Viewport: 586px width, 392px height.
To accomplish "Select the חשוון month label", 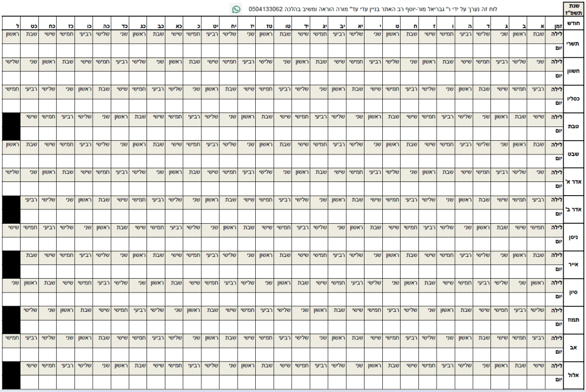I will point(575,70).
